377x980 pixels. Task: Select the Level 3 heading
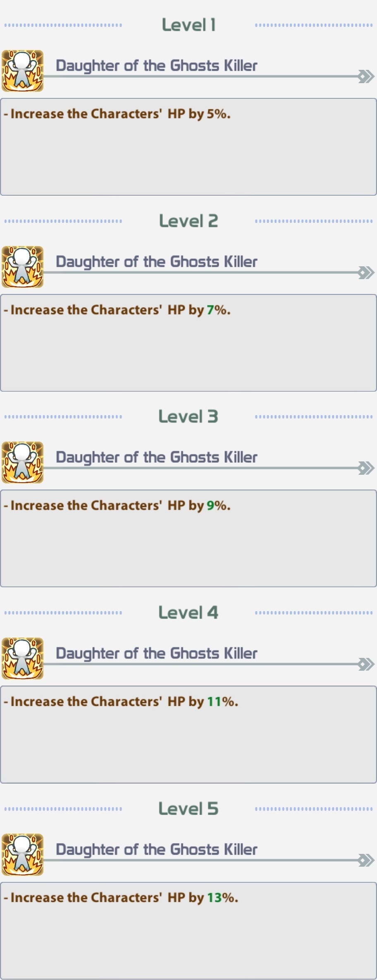(188, 417)
